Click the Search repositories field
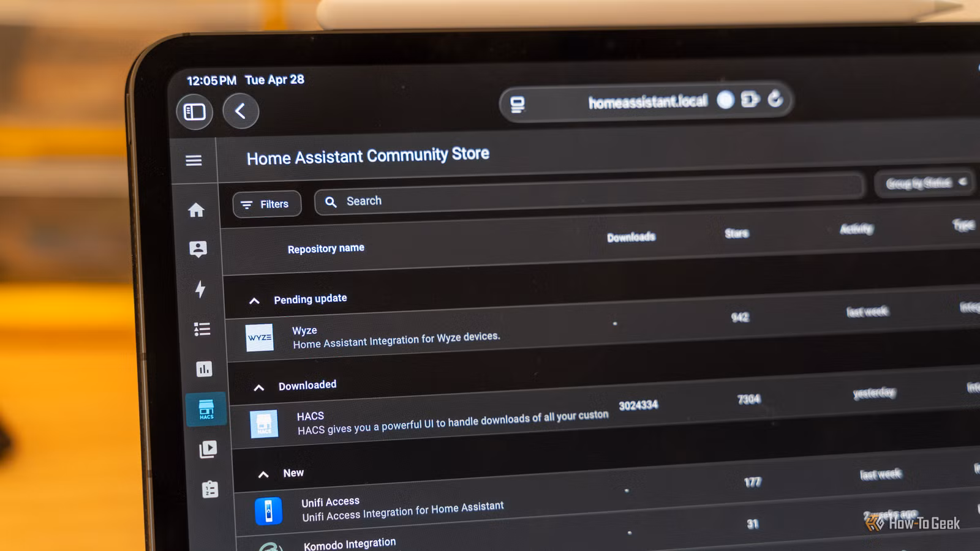 pyautogui.click(x=589, y=195)
